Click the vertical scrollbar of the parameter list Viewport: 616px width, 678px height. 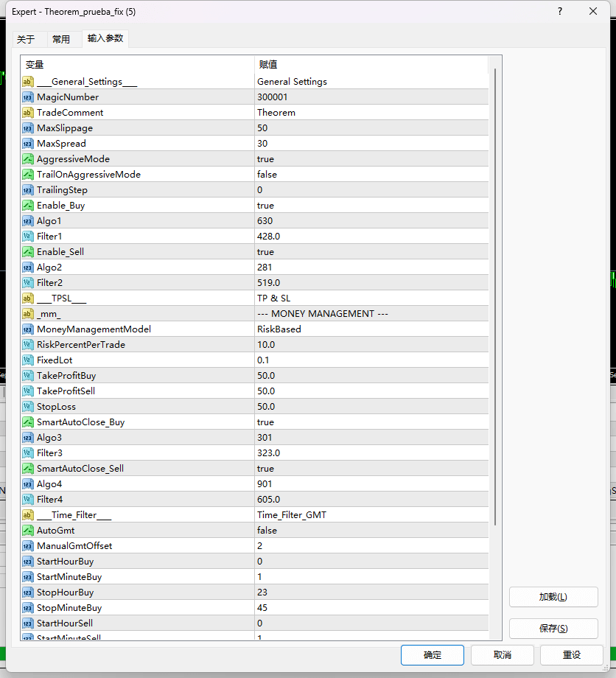[495, 295]
